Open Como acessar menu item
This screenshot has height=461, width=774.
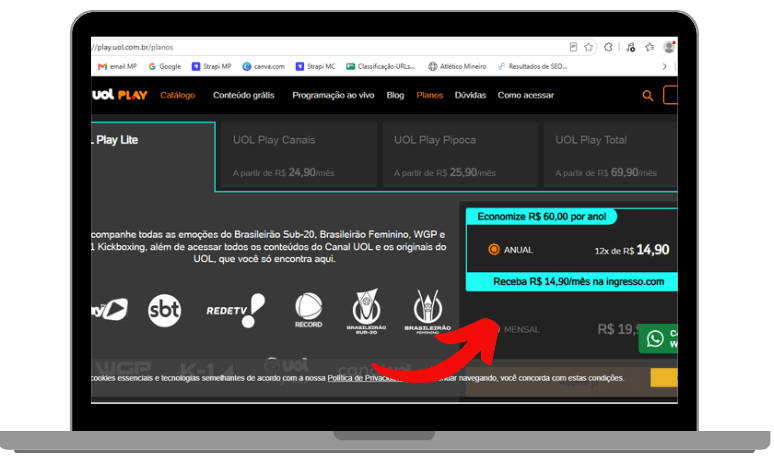[x=526, y=95]
